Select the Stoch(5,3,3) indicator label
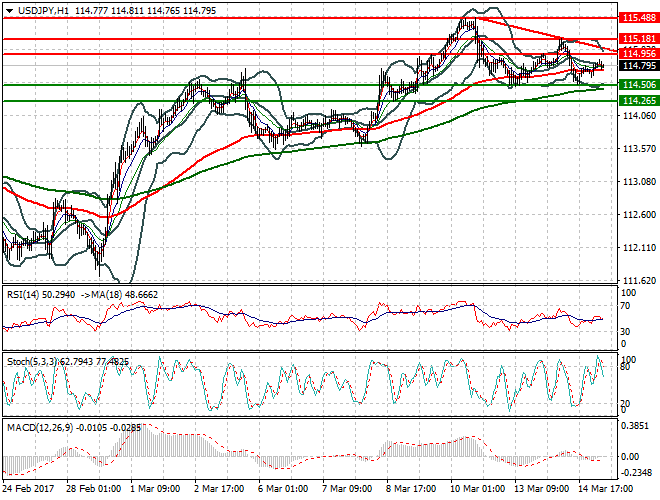 pyautogui.click(x=33, y=362)
